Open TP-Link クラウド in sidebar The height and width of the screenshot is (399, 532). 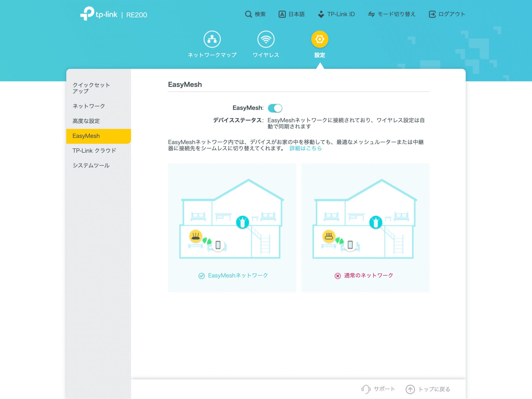point(99,150)
